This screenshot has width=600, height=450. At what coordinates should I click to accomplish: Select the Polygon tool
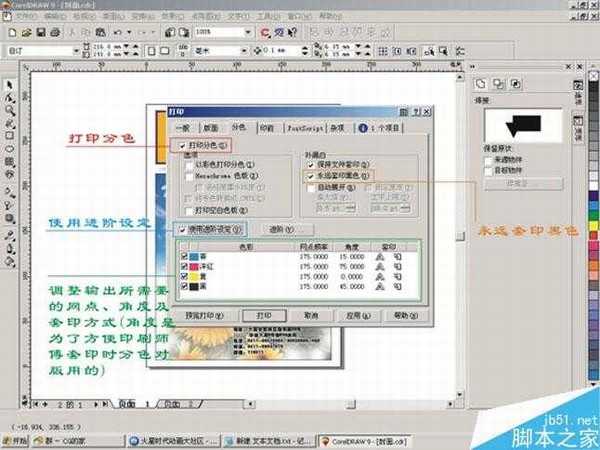click(10, 161)
